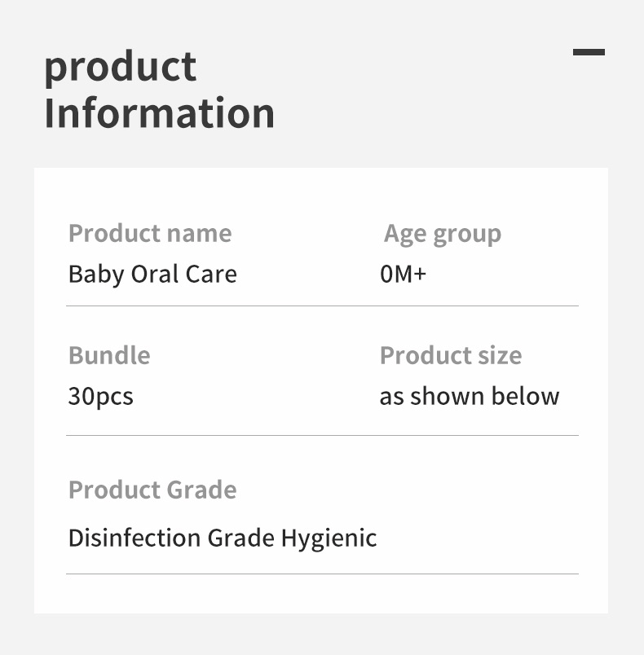
Task: Click the word 'Hygienic' in grade value
Action: [x=329, y=539]
